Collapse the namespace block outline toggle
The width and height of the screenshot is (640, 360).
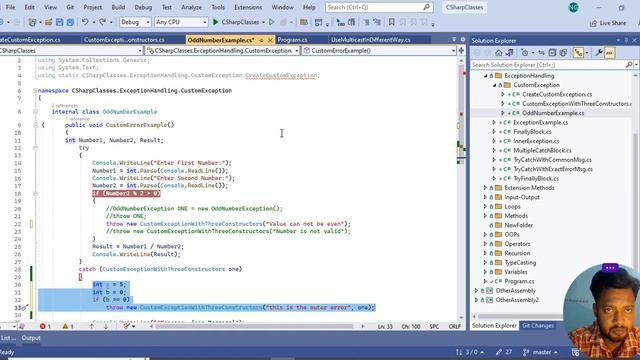[x=36, y=91]
